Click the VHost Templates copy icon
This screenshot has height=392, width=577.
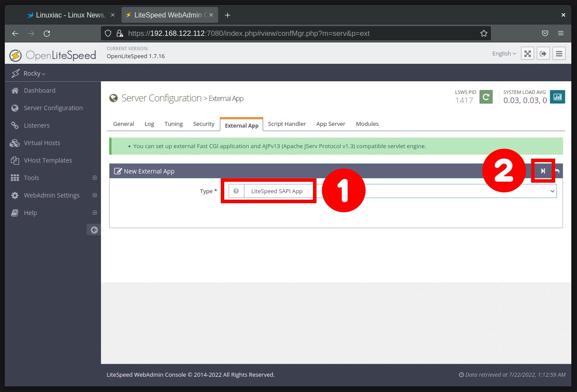(x=15, y=160)
